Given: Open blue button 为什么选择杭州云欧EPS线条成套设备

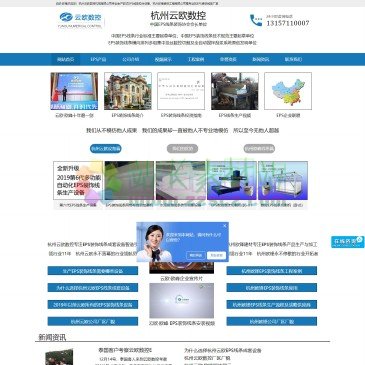Looking at the screenshot, I should pyautogui.click(x=93, y=287).
